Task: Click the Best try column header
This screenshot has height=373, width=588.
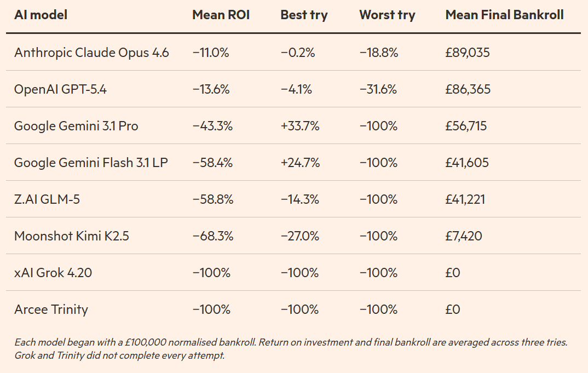Action: click(304, 15)
